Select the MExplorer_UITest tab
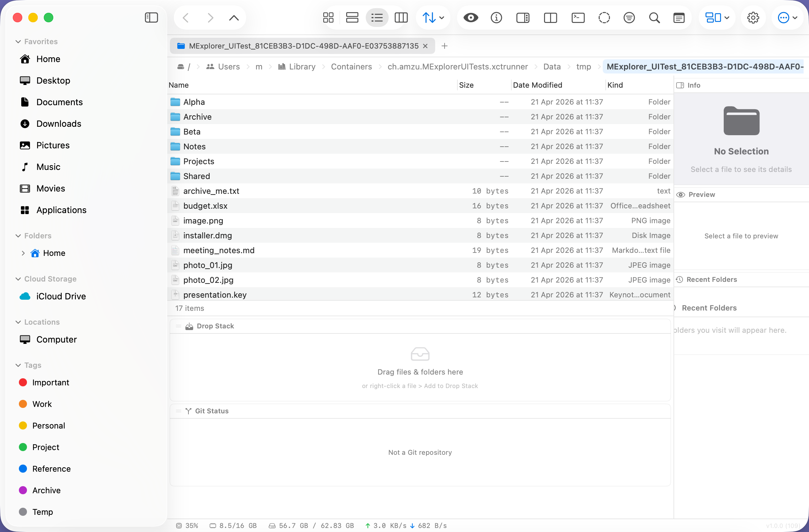 click(x=302, y=46)
